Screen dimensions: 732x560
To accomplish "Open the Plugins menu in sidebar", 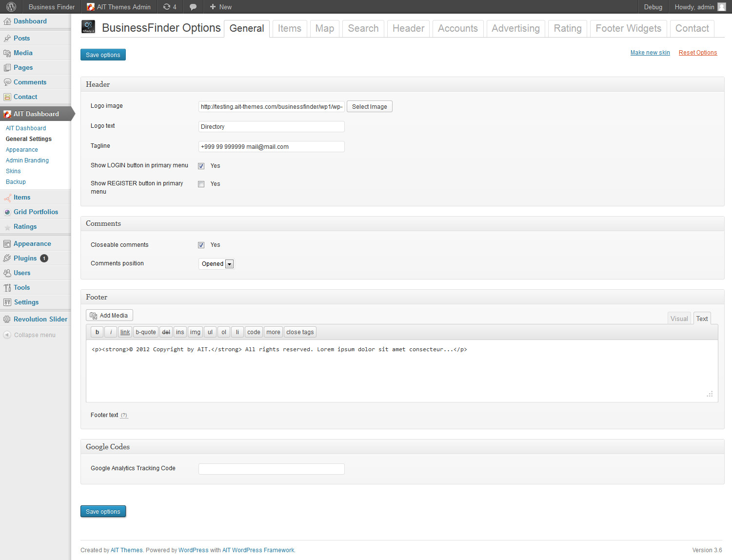I will coord(25,258).
